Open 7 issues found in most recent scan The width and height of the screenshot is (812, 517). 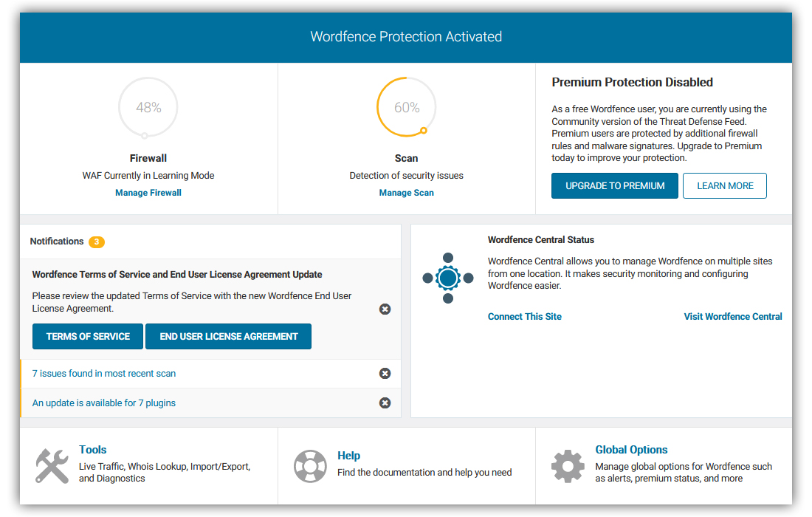click(x=104, y=374)
